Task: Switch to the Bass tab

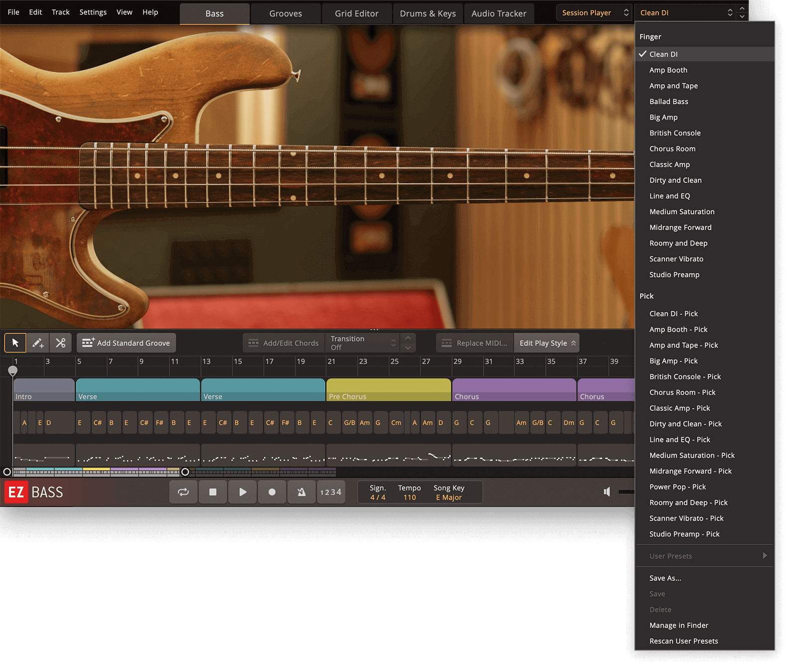Action: (x=214, y=13)
